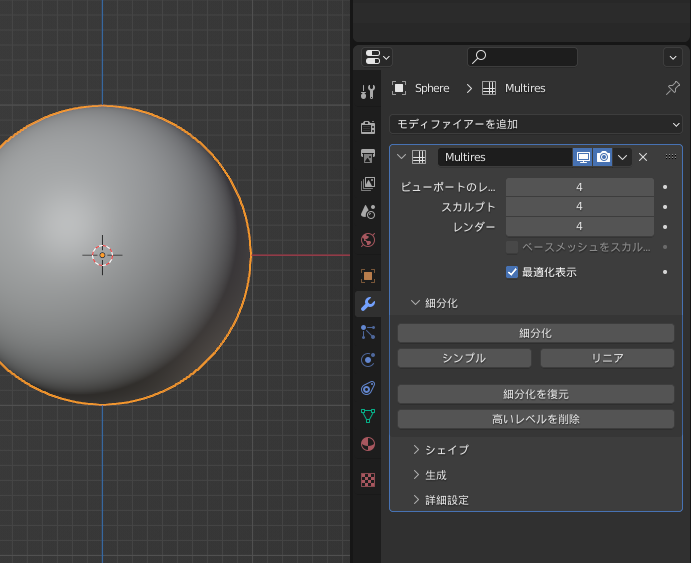Open the Properties options dropdown arrow
This screenshot has height=563, width=691.
pyautogui.click(x=673, y=57)
